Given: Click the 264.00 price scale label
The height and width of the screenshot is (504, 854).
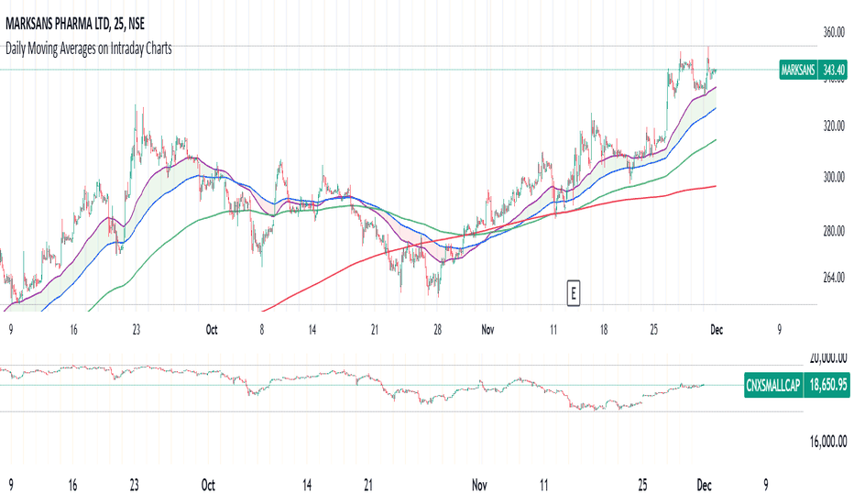Looking at the screenshot, I should (834, 278).
